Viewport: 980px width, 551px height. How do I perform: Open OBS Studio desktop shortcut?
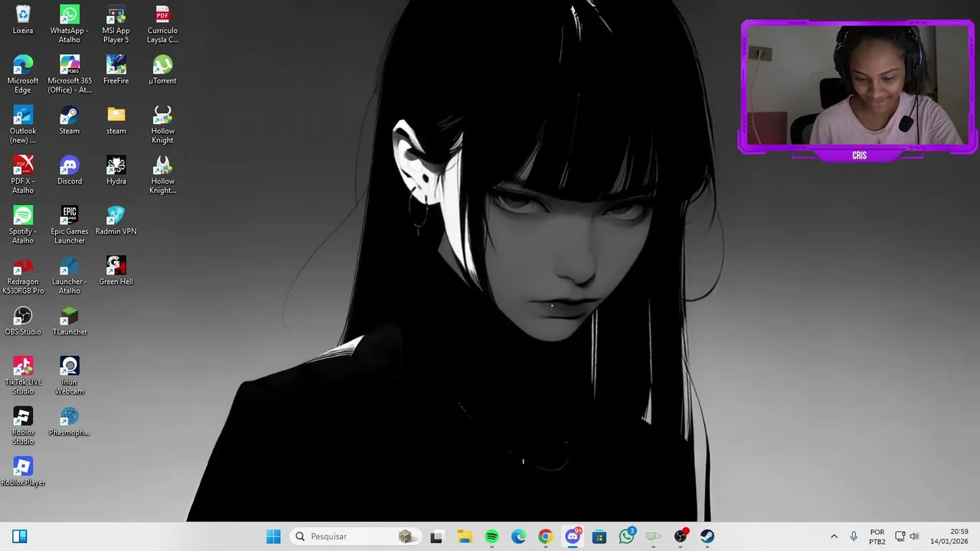click(23, 321)
